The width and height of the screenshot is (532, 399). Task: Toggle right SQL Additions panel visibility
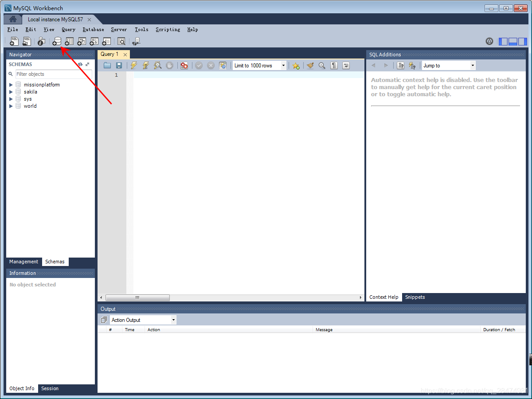pyautogui.click(x=523, y=41)
